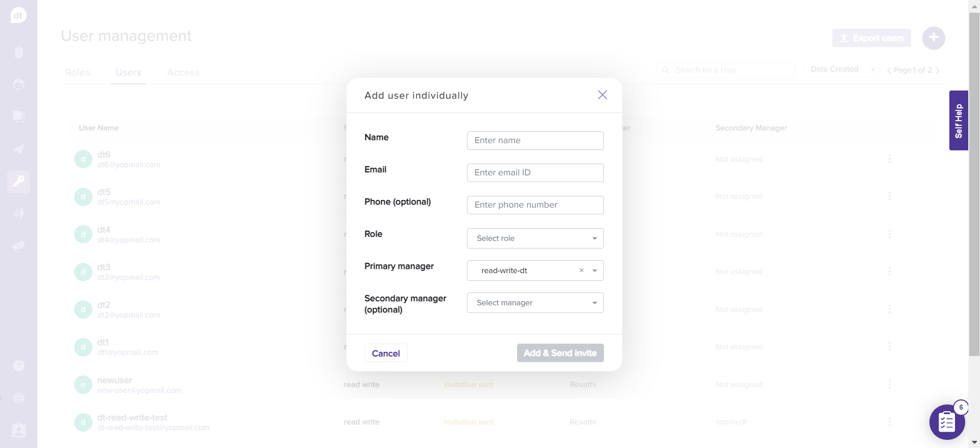The width and height of the screenshot is (980, 448).
Task: Click the Enter phone number field
Action: (535, 205)
